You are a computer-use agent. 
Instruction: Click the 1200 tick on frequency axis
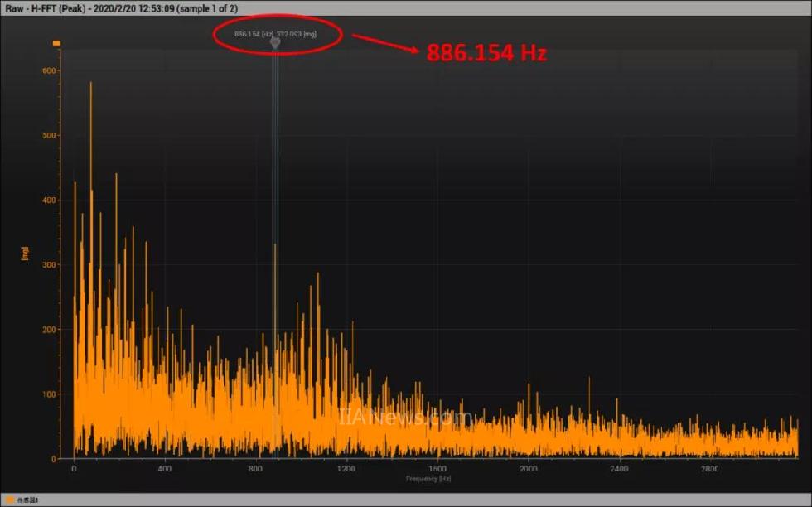coord(346,469)
